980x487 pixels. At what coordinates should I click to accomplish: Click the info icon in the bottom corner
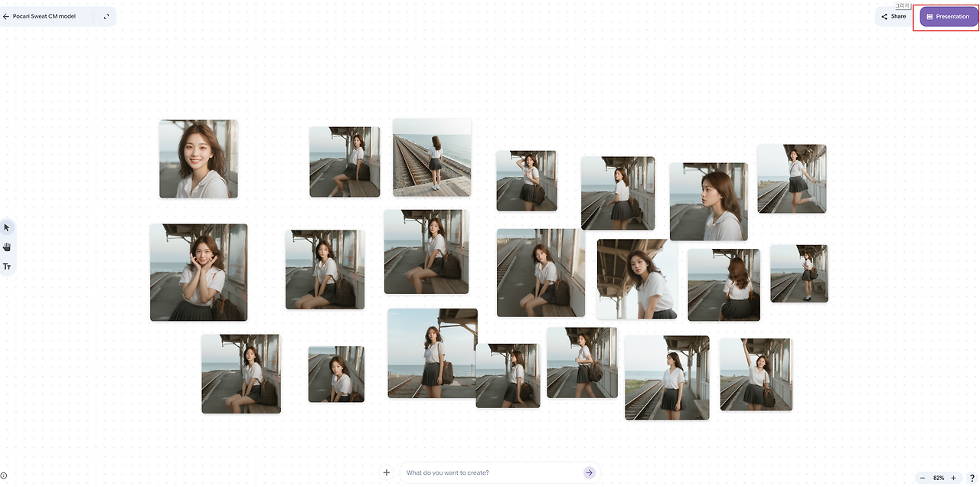pos(4,476)
